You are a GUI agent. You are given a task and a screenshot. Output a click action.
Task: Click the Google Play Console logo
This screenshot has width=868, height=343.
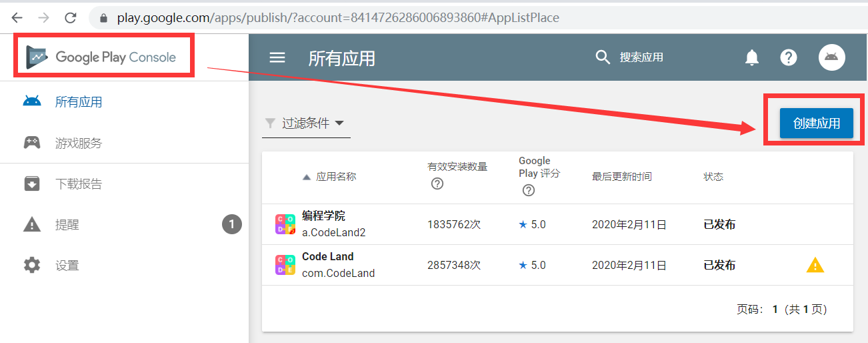point(101,57)
